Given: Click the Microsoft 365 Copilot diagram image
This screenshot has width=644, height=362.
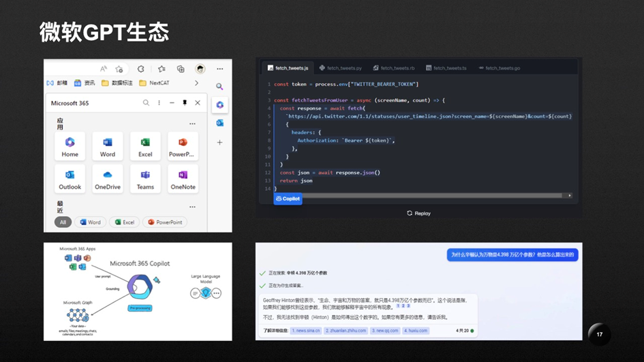Looking at the screenshot, I should (x=138, y=291).
